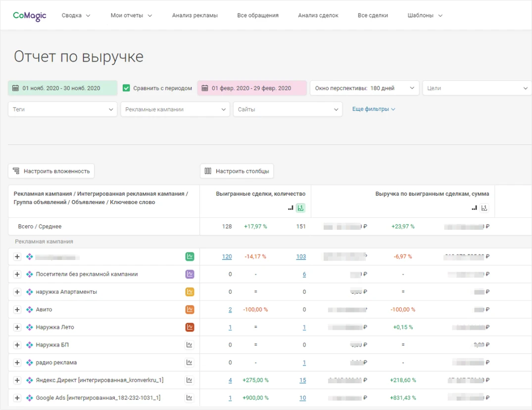Toggle red chart icon for Наружка Лето

tap(190, 327)
